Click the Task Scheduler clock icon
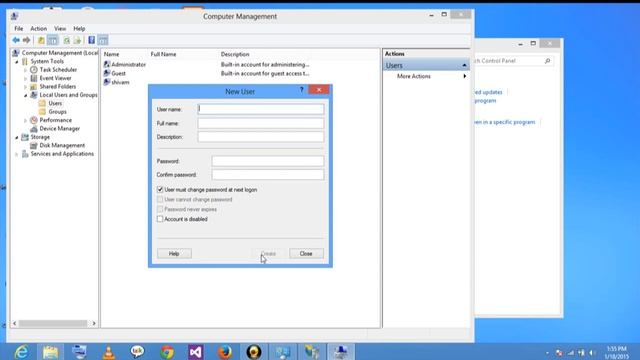This screenshot has width=640, height=360. [34, 70]
